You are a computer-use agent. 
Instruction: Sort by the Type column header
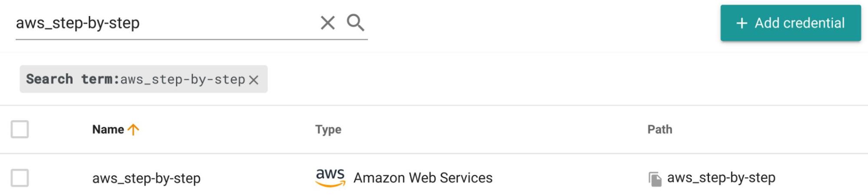point(328,129)
